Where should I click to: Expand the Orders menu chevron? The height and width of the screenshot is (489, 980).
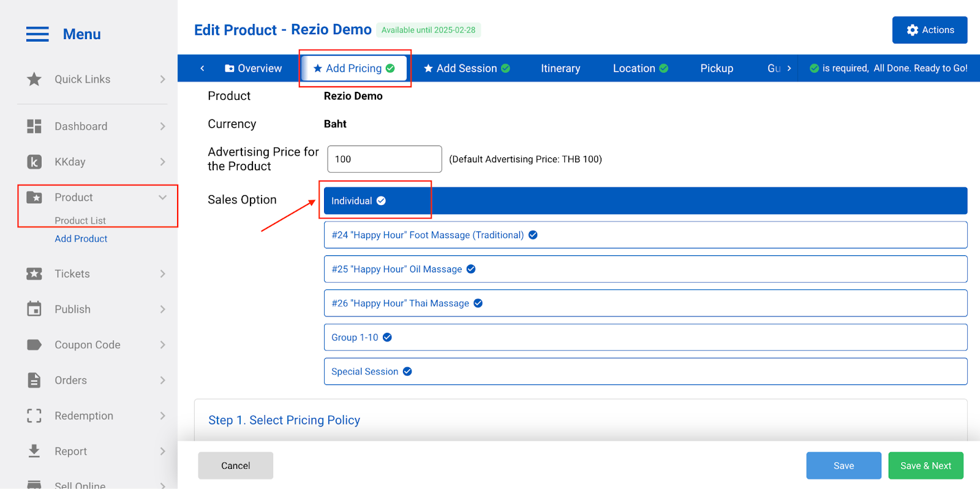(x=162, y=380)
